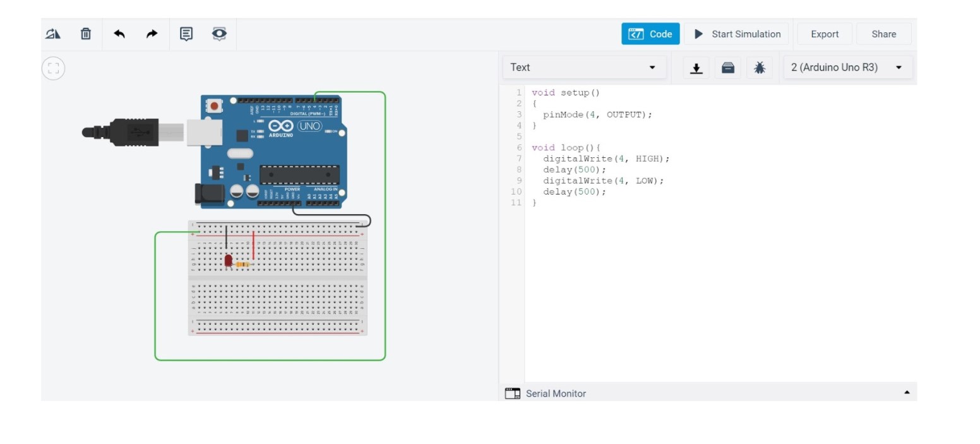Redo the last action
The height and width of the screenshot is (444, 980).
pyautogui.click(x=152, y=34)
